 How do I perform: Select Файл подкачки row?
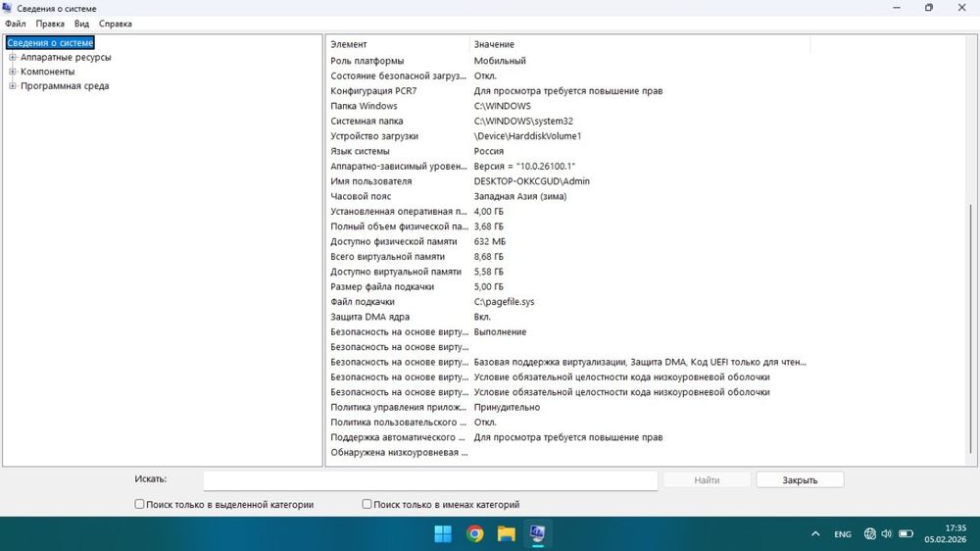(568, 301)
